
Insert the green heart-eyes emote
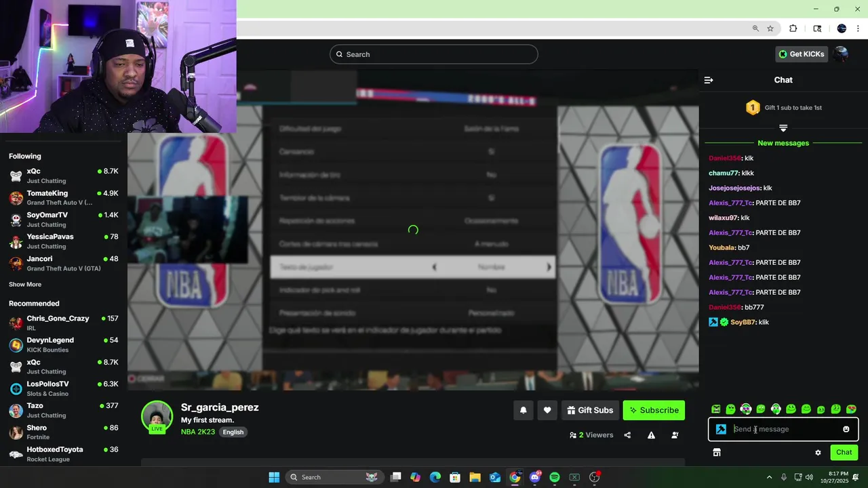[851, 409]
